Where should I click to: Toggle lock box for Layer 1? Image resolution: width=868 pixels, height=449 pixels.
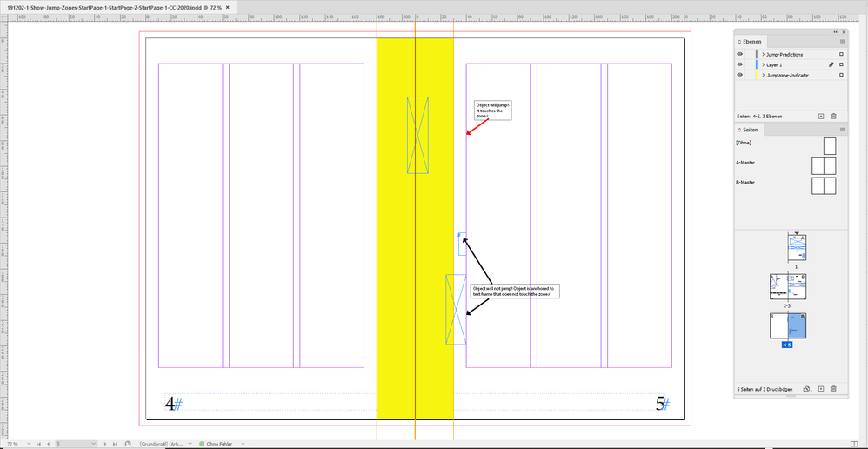(750, 64)
